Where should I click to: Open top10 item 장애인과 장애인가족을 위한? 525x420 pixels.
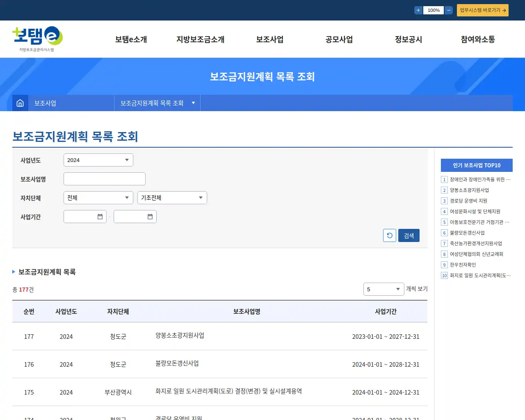(x=480, y=180)
